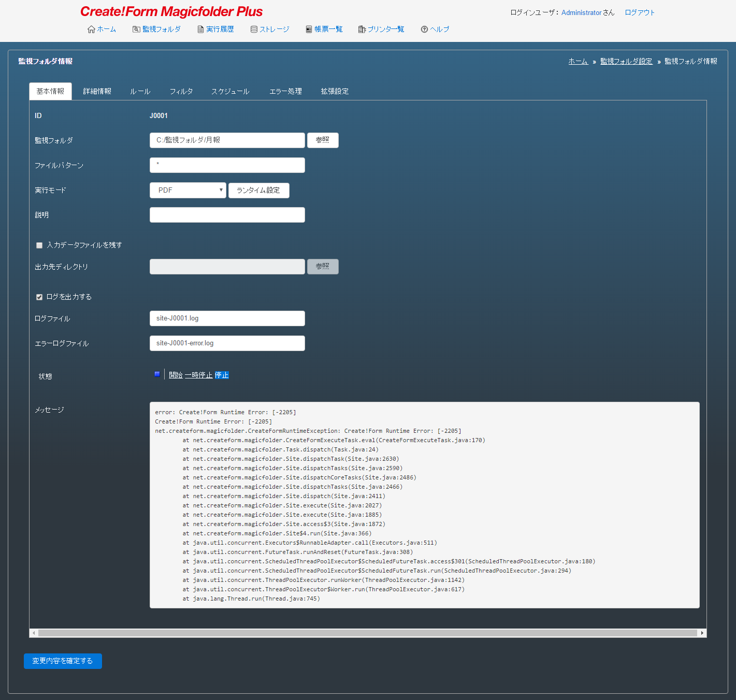Click the ファイルパターン input field
This screenshot has height=700, width=736.
(x=227, y=165)
